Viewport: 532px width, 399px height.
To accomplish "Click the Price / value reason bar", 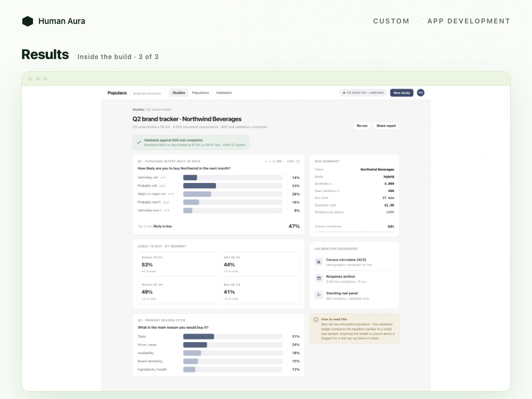I will point(232,345).
